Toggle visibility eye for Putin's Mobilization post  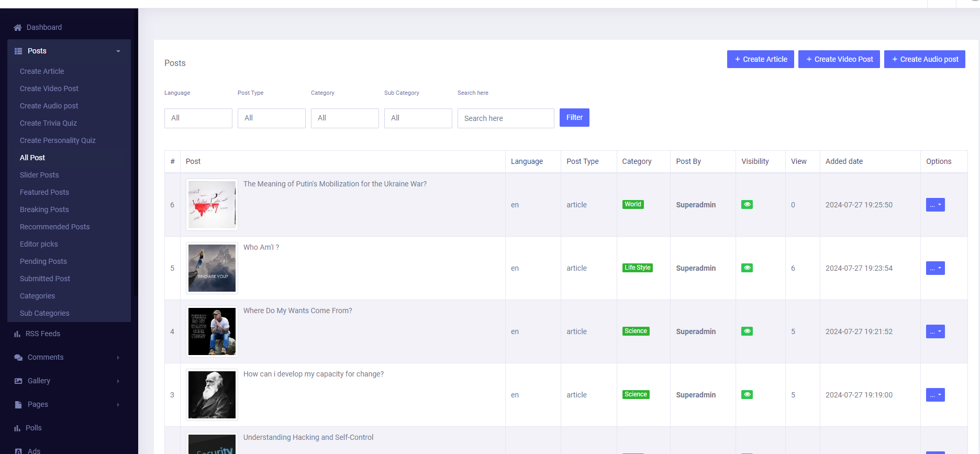coord(747,205)
